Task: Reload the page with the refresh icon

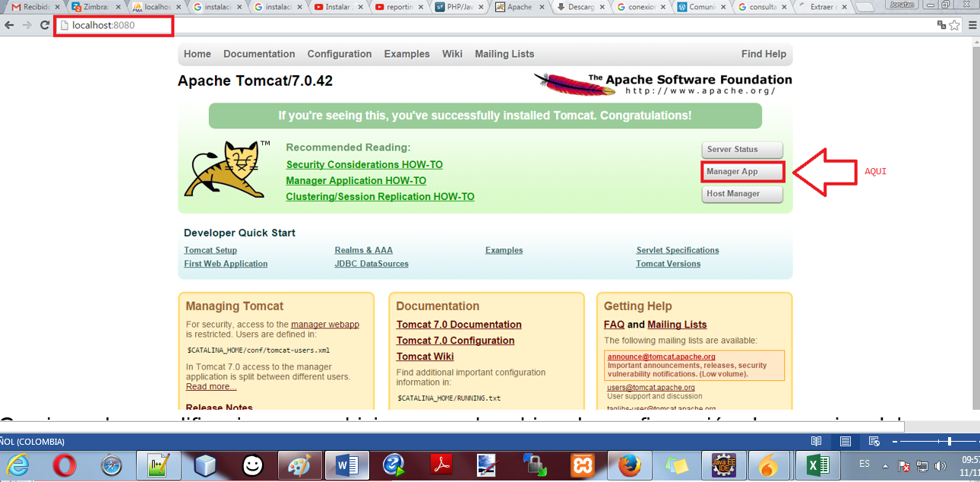Action: point(45,25)
